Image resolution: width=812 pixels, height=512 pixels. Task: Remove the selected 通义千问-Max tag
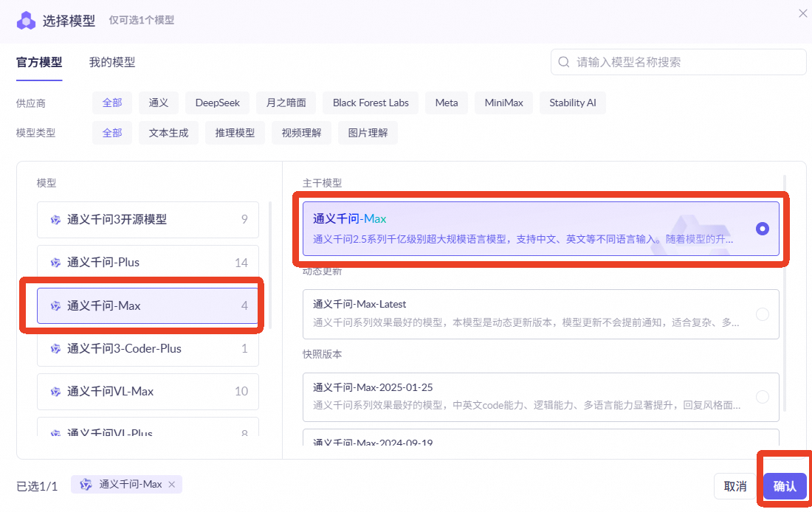tap(172, 485)
